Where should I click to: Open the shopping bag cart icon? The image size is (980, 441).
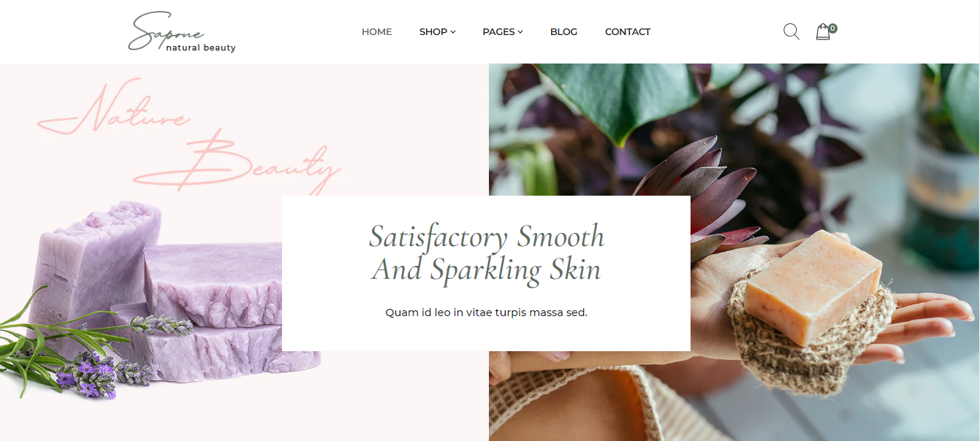coord(823,32)
